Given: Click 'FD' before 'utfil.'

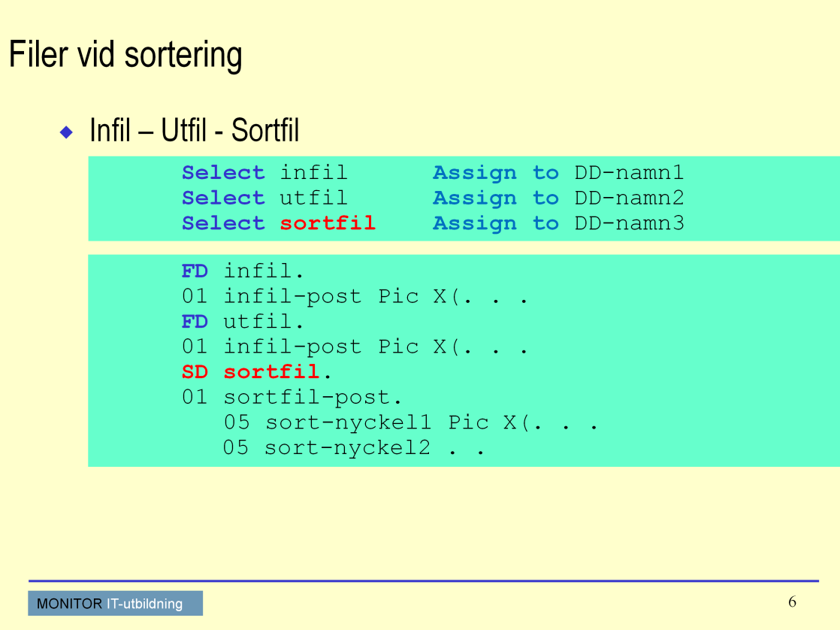Looking at the screenshot, I should [195, 322].
